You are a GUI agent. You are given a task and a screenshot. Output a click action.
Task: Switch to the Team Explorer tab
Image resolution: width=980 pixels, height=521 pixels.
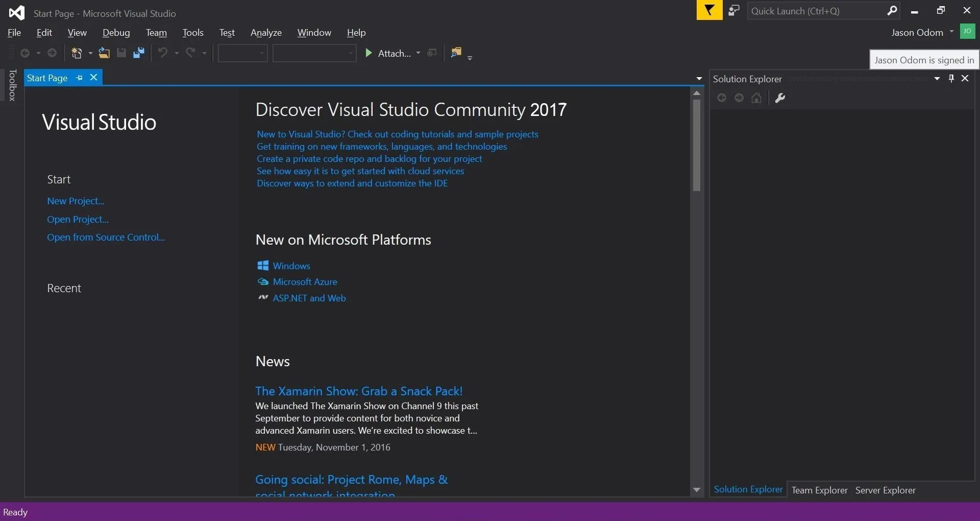[x=819, y=490]
